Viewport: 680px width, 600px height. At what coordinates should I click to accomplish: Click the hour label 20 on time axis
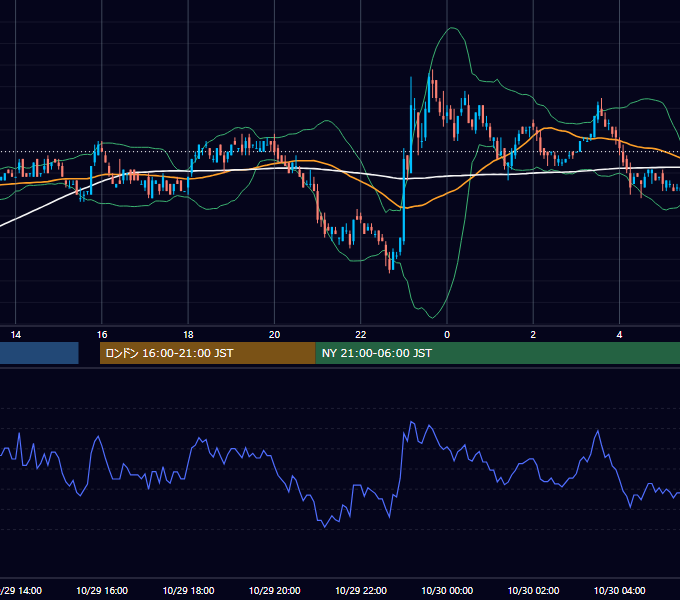[275, 335]
